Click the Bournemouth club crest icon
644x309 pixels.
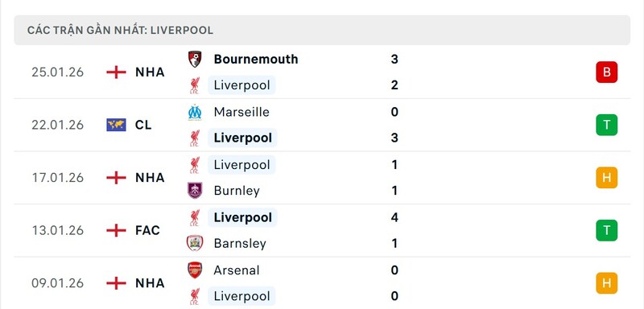195,60
